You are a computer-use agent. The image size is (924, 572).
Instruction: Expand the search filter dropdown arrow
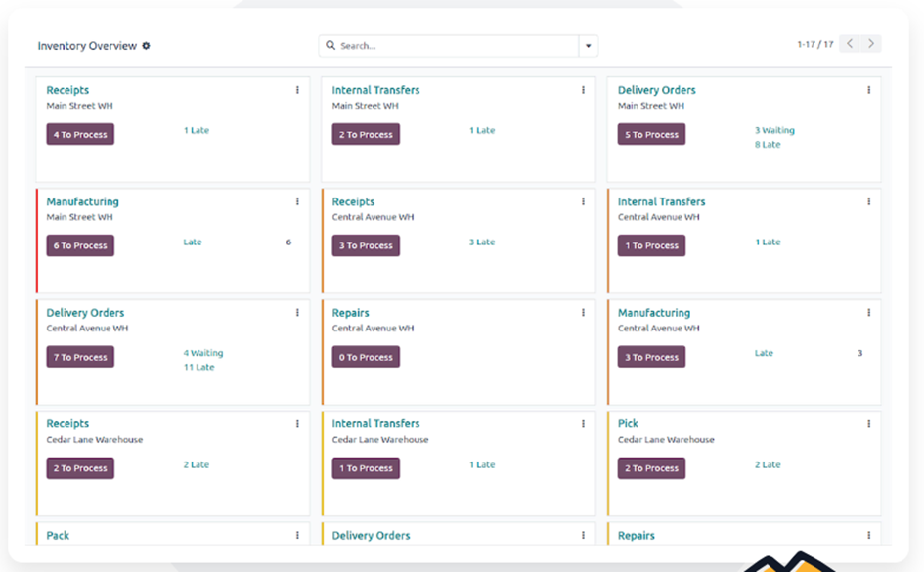coord(588,46)
